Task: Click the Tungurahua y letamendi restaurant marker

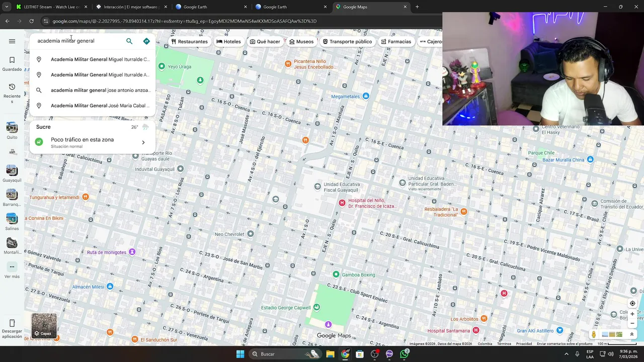Action: click(86, 197)
